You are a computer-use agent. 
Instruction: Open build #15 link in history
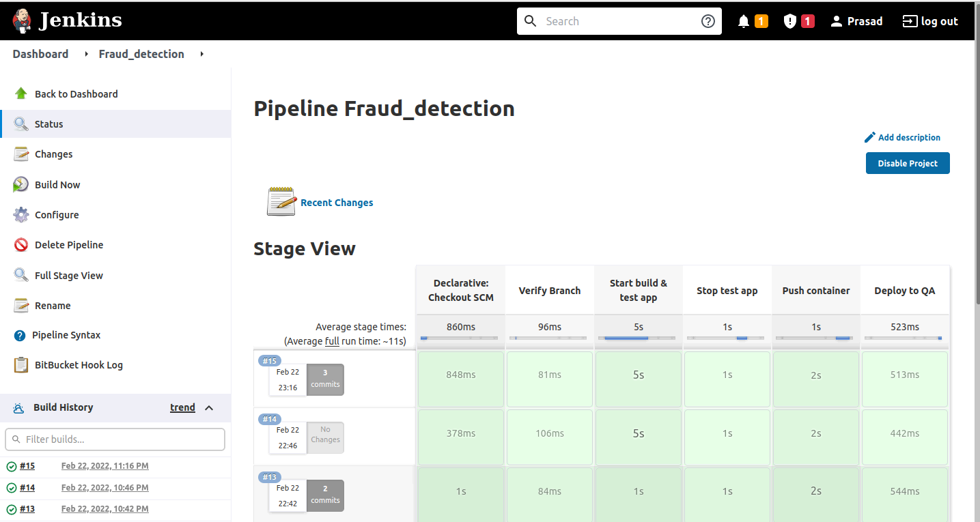(27, 466)
